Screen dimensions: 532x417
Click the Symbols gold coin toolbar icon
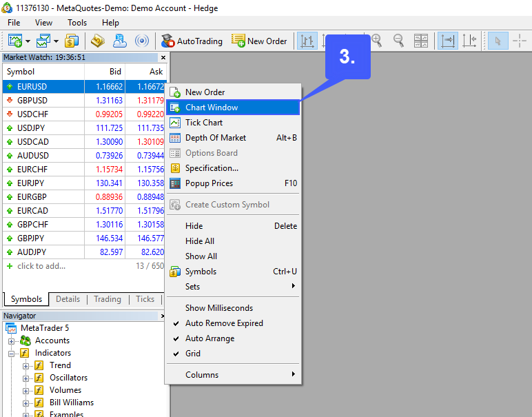pos(72,41)
